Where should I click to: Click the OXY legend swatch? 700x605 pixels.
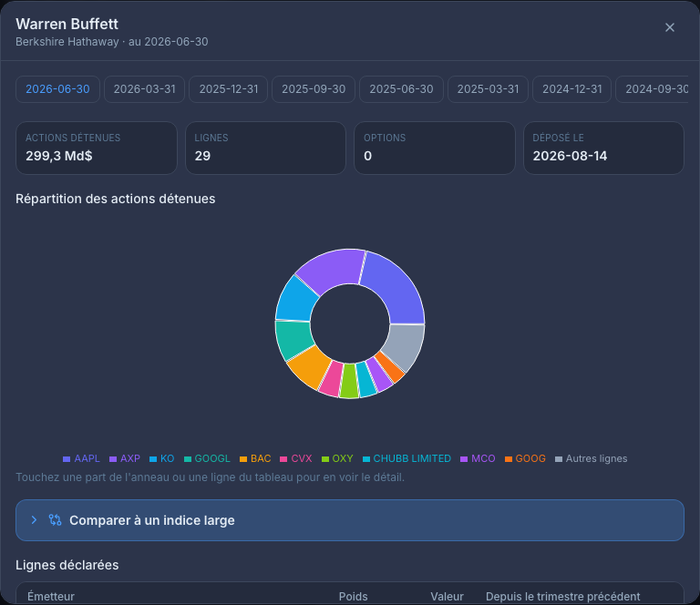coord(325,459)
